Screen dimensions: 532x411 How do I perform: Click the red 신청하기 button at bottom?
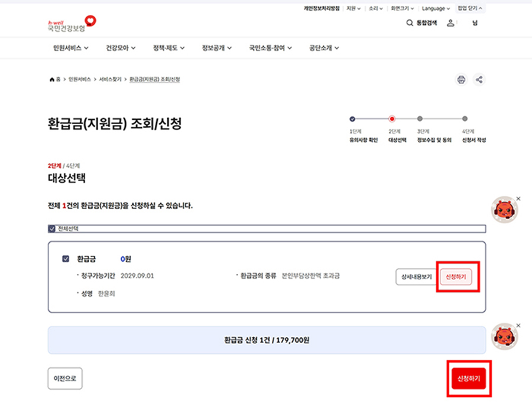point(469,379)
